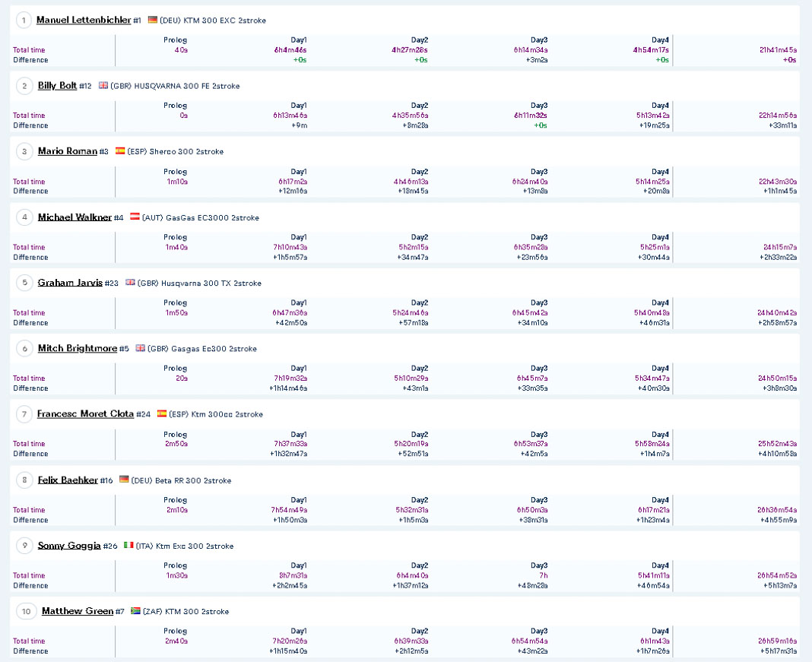Viewport: 812px width, 662px height.
Task: Open Manuel Lettenbichler rider profile link
Action: click(x=84, y=20)
